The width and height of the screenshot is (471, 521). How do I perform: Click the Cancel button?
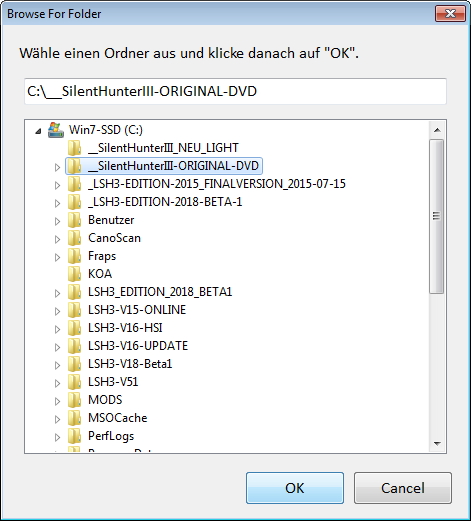click(403, 488)
